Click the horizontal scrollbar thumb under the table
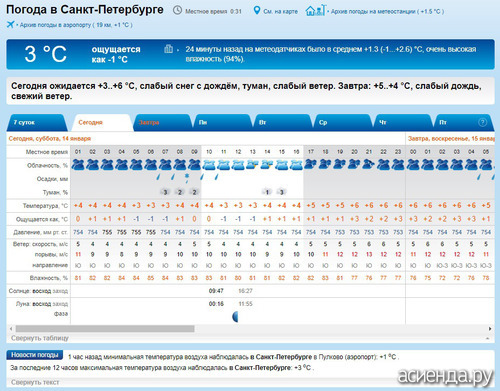This screenshot has width=500, height=391. (105, 329)
